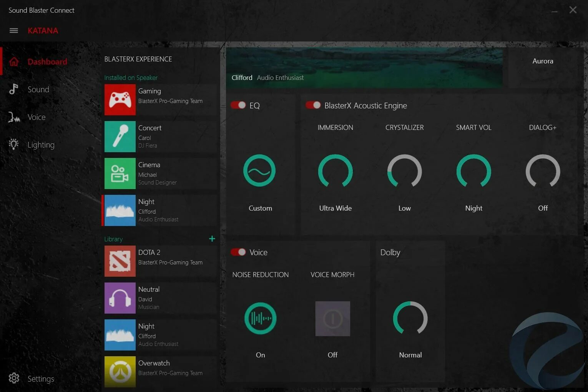
Task: Click the IMMERSION label
Action: point(336,128)
